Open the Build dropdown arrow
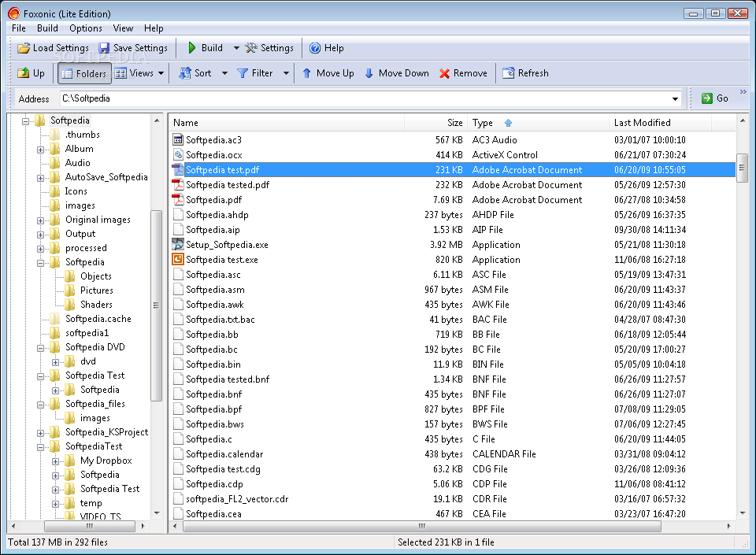Viewport: 756px width, 555px height. 236,48
